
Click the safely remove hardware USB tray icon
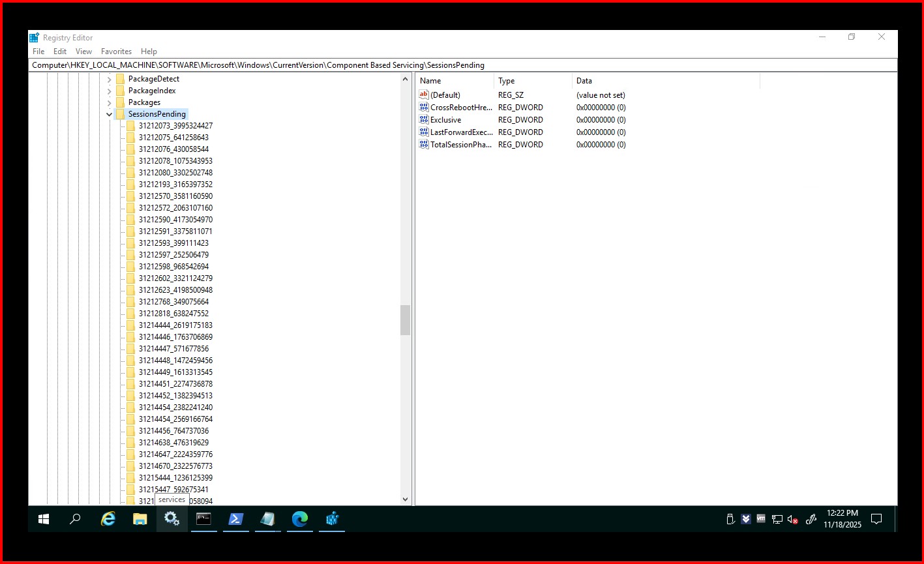coord(730,520)
